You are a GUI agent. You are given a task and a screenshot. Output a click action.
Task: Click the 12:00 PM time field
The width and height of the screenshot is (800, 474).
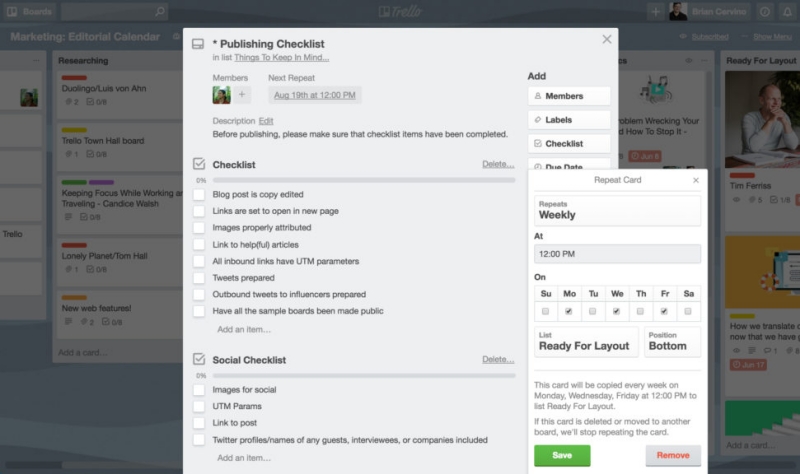pyautogui.click(x=617, y=254)
